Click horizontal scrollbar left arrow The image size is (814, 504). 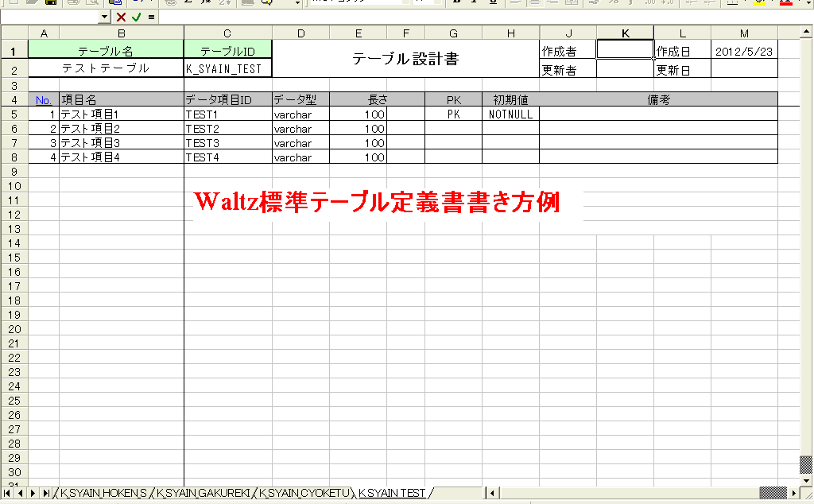493,494
